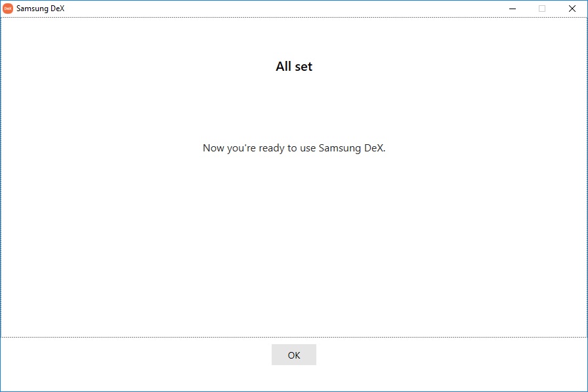Close the Samsung DeX setup window

(x=572, y=9)
